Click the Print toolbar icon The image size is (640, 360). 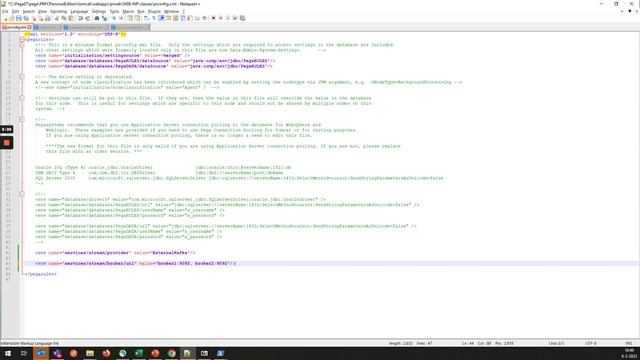[48, 18]
